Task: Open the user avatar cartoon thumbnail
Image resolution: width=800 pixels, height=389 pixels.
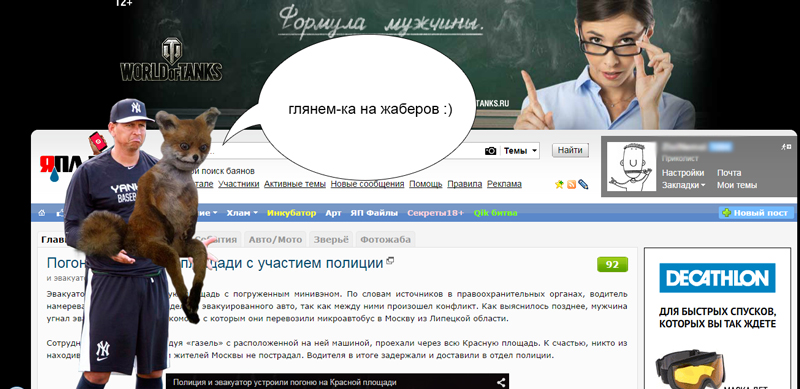Action: [631, 167]
